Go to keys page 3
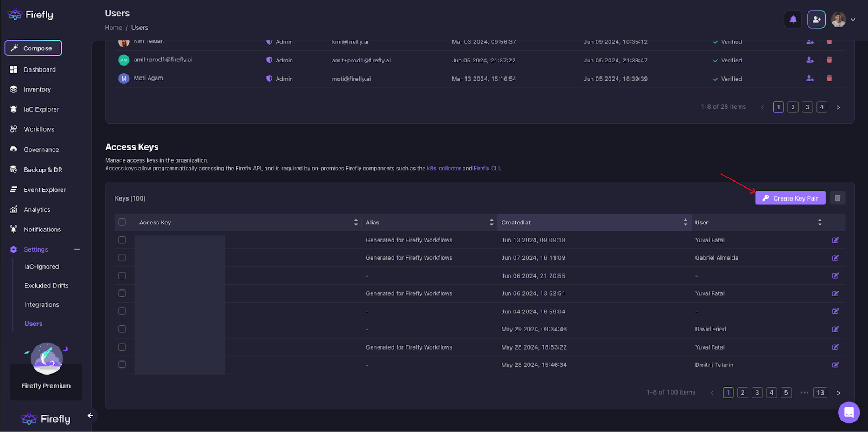868x432 pixels. [757, 393]
